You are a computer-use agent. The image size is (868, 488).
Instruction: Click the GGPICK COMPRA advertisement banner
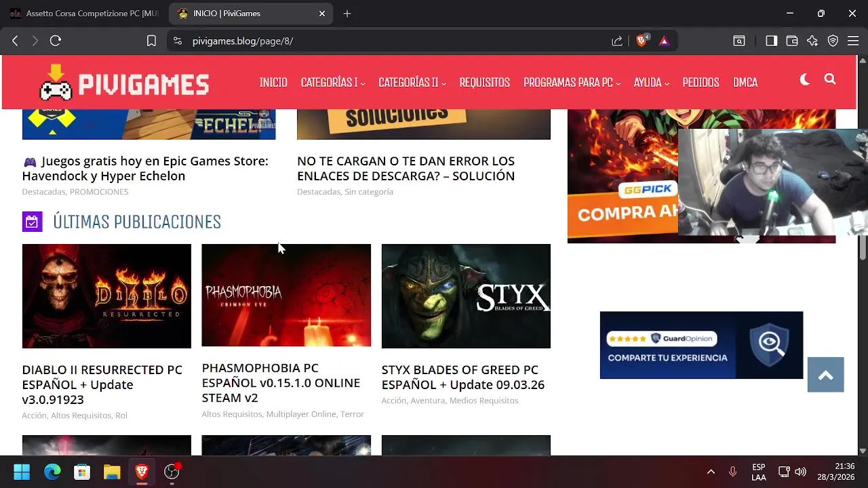623,176
